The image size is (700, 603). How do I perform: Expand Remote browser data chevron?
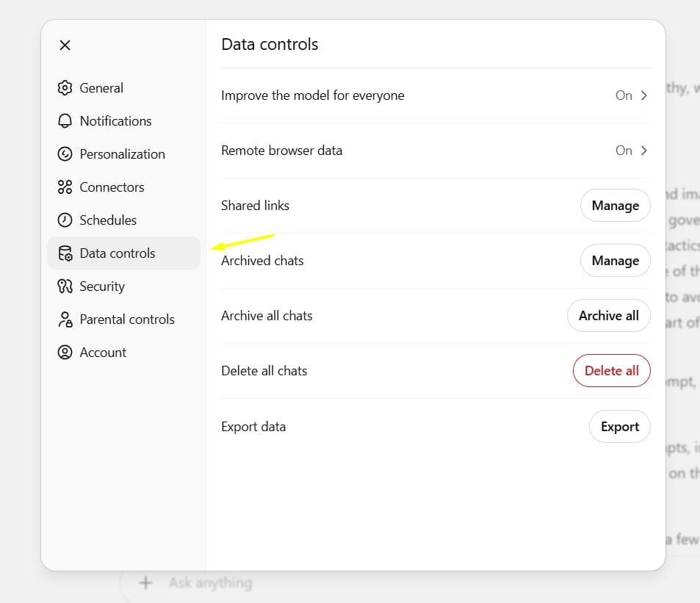click(x=644, y=151)
